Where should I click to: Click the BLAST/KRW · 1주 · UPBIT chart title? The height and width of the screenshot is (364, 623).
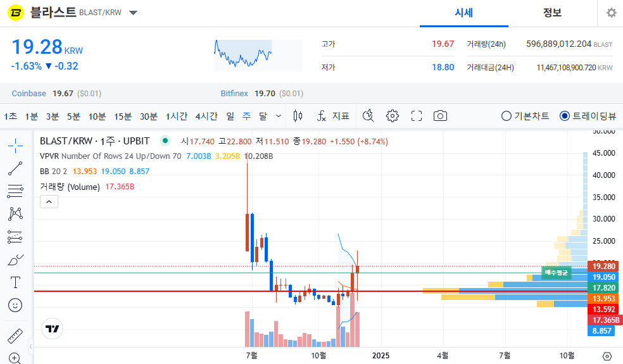(94, 141)
